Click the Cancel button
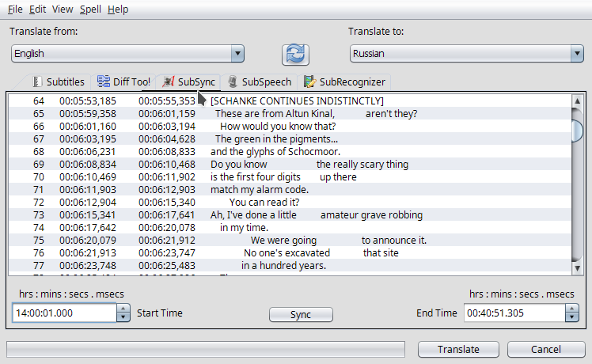The width and height of the screenshot is (592, 364). 546,349
